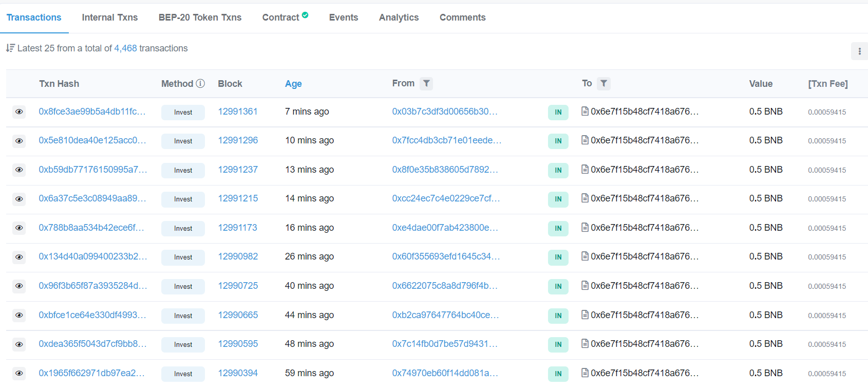Open transaction hash 0x1965f662971db97ea2

click(91, 373)
